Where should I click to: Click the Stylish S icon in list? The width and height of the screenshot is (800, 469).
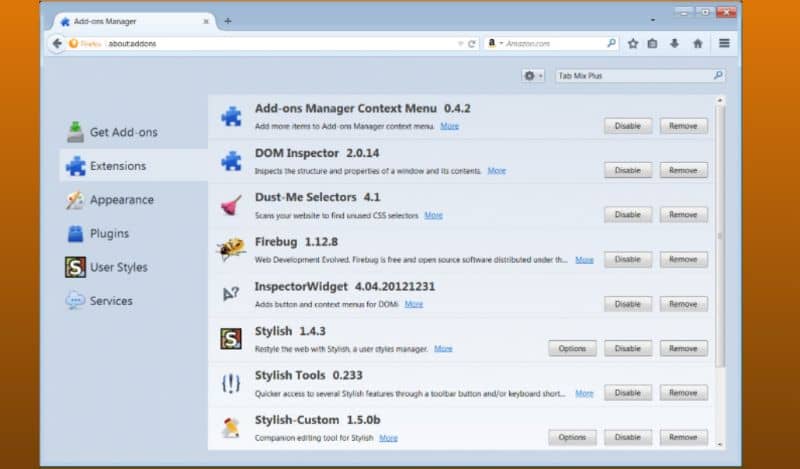coord(231,339)
